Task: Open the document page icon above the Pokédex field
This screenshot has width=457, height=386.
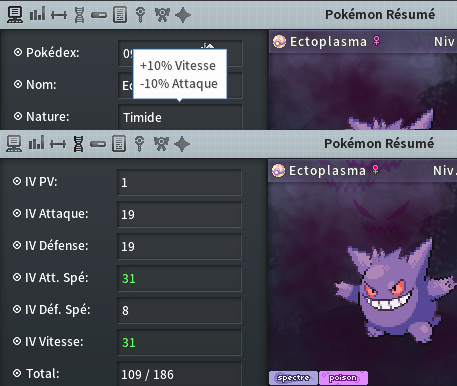Action: [120, 15]
